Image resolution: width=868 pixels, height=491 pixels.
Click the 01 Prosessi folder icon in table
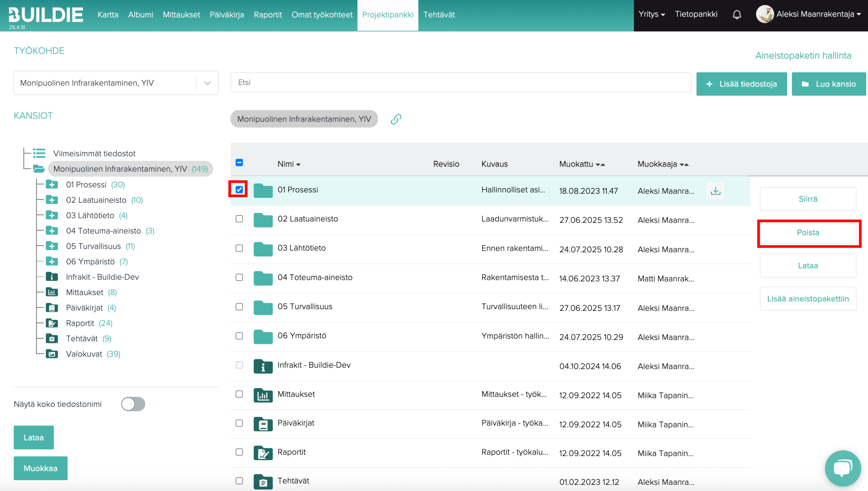tap(263, 191)
